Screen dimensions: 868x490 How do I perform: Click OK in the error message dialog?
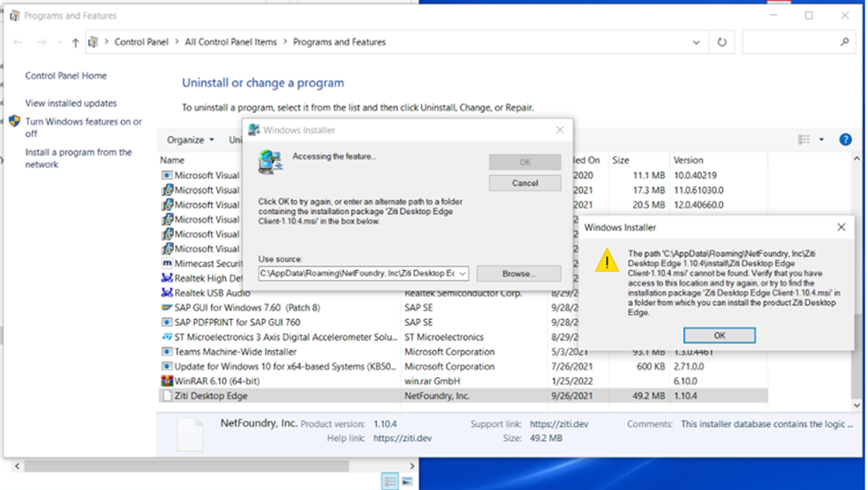click(x=719, y=335)
